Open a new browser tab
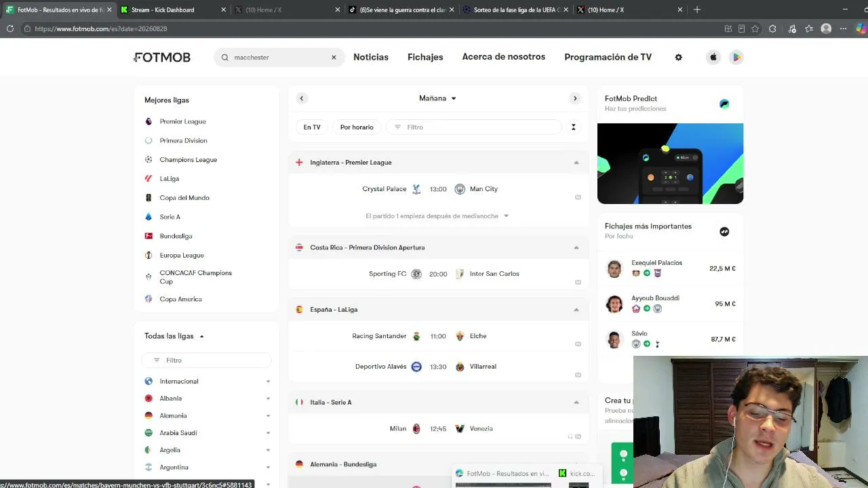This screenshot has height=488, width=868. point(697,9)
